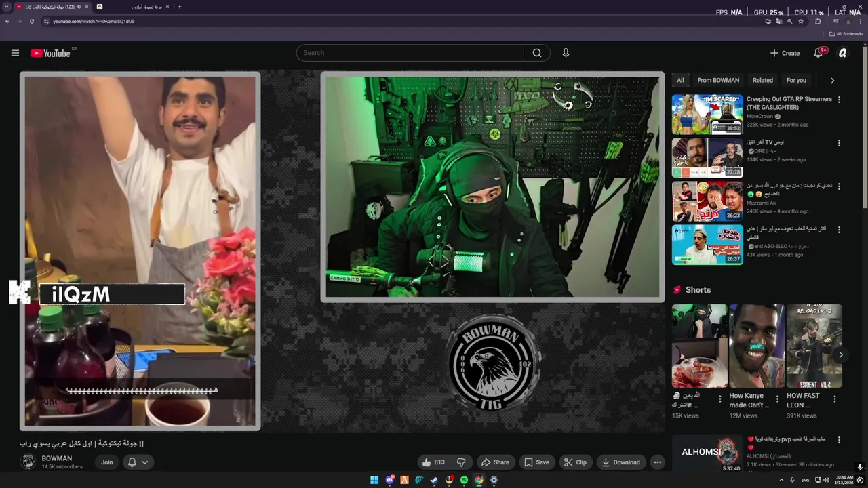Click the volume icon in system tray
The image size is (868, 488).
tap(826, 480)
